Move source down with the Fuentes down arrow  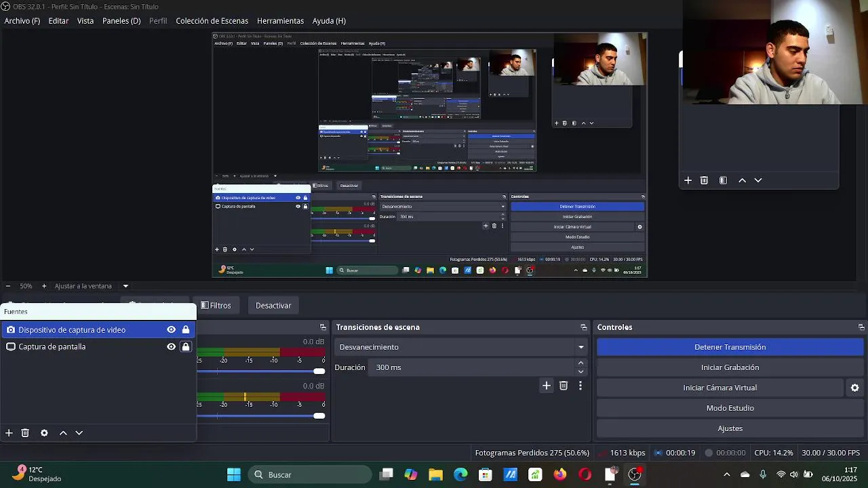tap(79, 433)
